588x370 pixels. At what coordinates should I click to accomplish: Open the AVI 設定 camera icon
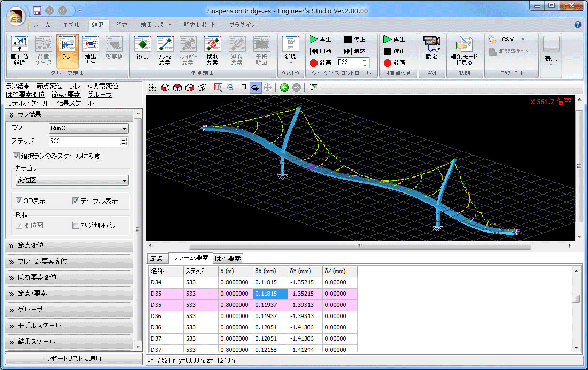tap(431, 48)
